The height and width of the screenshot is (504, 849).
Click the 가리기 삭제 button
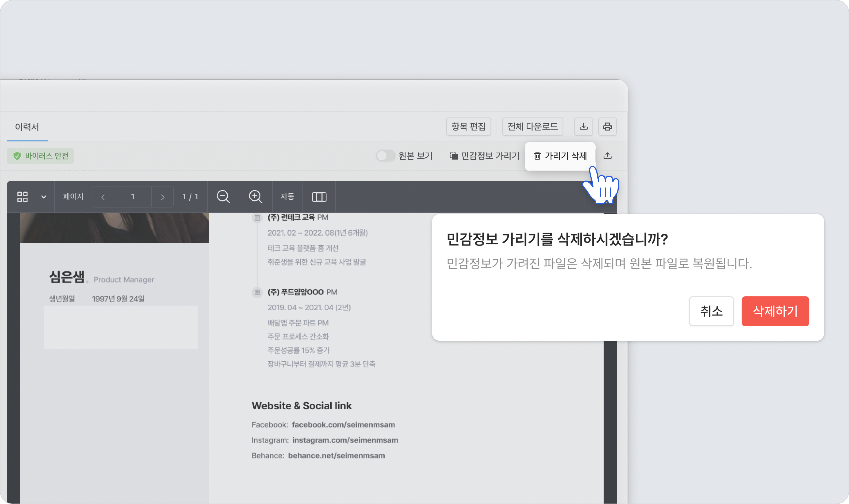pos(560,156)
